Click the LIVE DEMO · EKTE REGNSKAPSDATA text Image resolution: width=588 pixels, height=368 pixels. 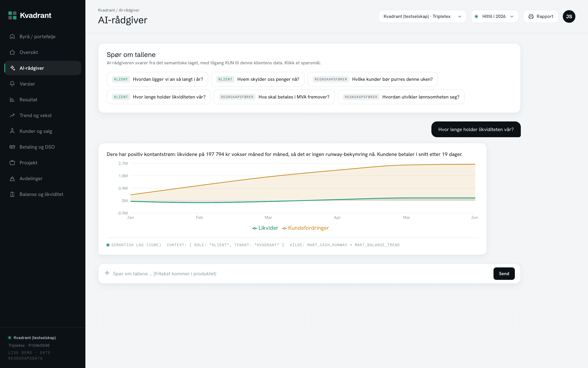(x=29, y=355)
